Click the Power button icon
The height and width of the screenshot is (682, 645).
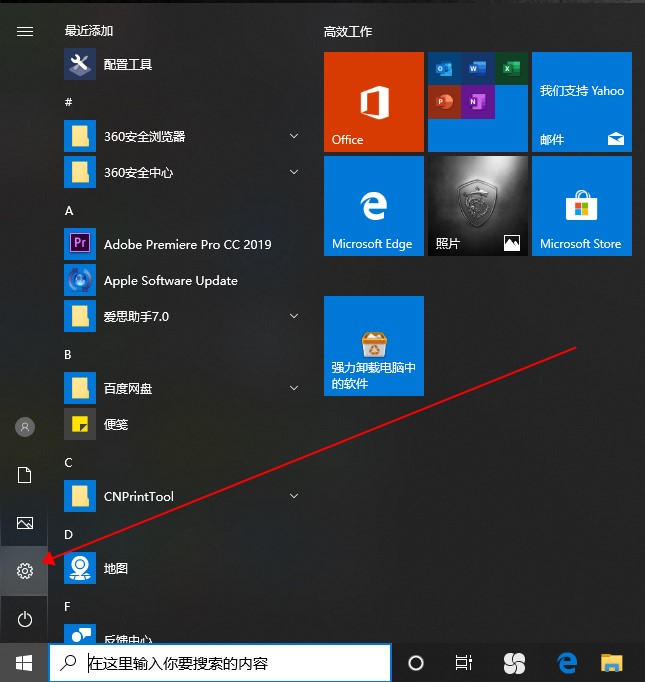[25, 619]
